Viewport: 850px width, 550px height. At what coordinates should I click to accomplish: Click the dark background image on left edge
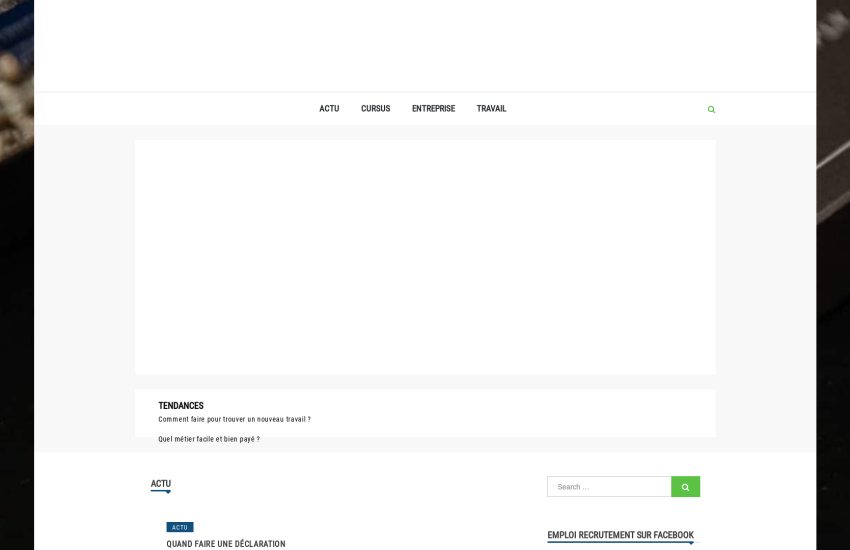pos(16,275)
